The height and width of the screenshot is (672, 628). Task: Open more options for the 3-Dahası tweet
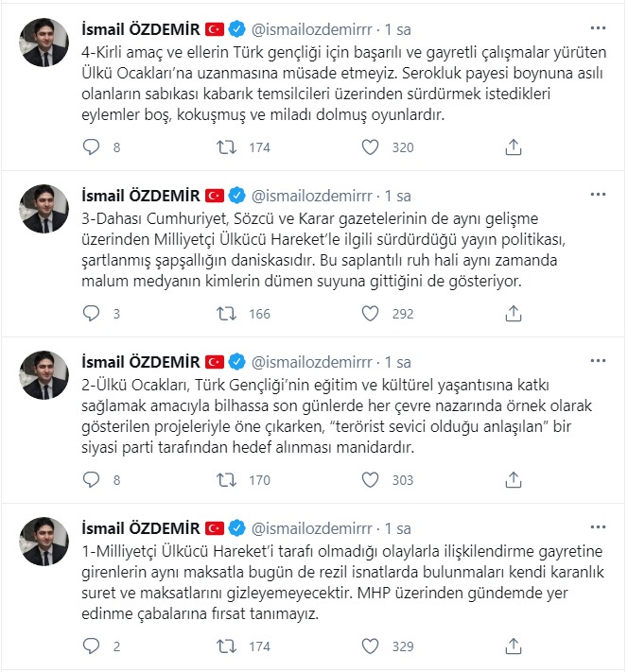pyautogui.click(x=598, y=195)
